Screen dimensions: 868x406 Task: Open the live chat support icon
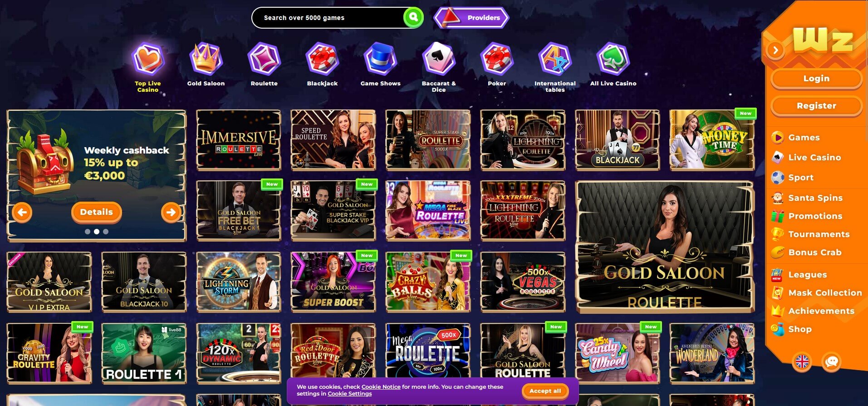pos(832,362)
